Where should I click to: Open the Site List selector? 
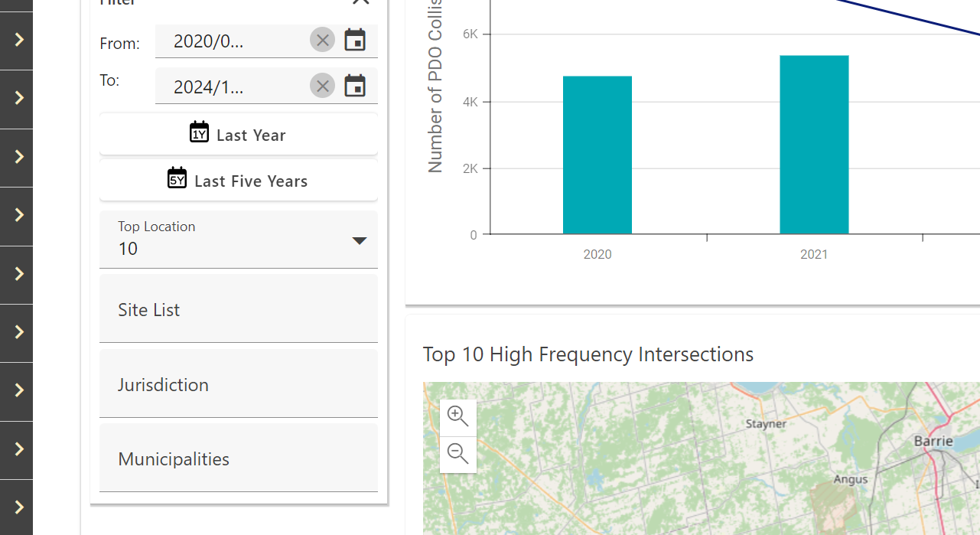239,309
